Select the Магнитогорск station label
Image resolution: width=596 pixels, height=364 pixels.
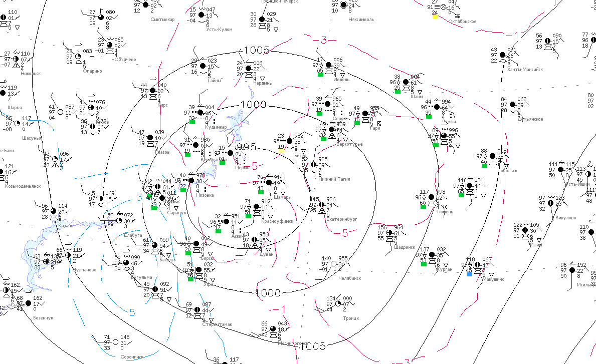293,343
